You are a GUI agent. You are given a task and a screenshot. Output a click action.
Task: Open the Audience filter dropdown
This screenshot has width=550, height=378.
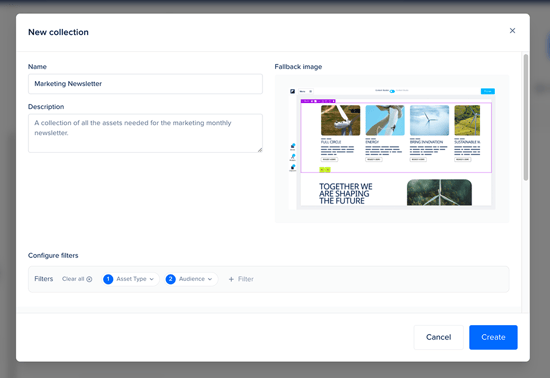pos(191,279)
